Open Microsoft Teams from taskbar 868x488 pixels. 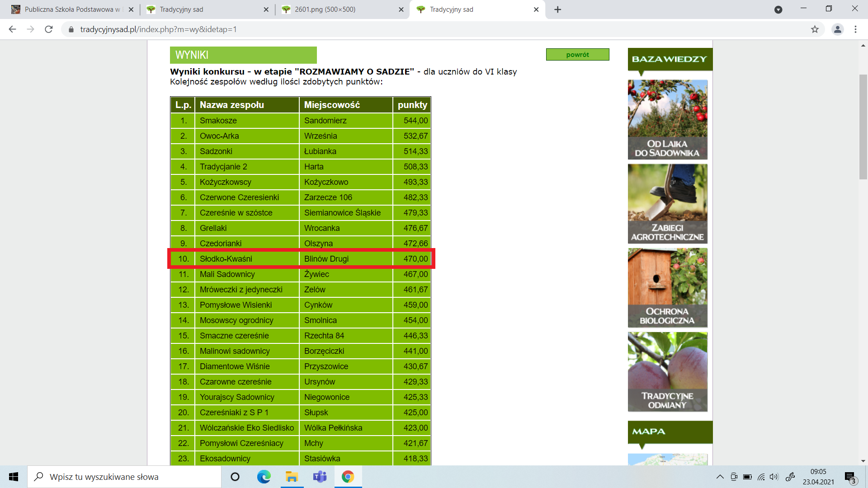320,477
